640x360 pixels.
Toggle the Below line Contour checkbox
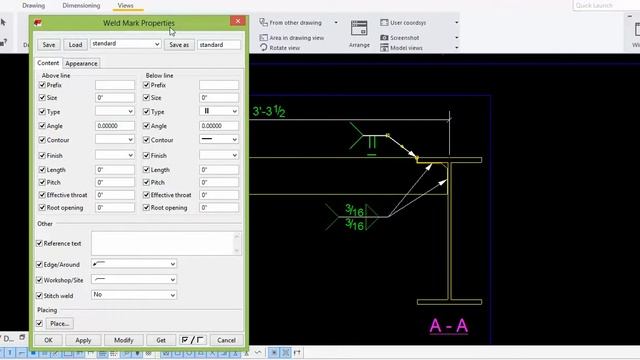146,140
